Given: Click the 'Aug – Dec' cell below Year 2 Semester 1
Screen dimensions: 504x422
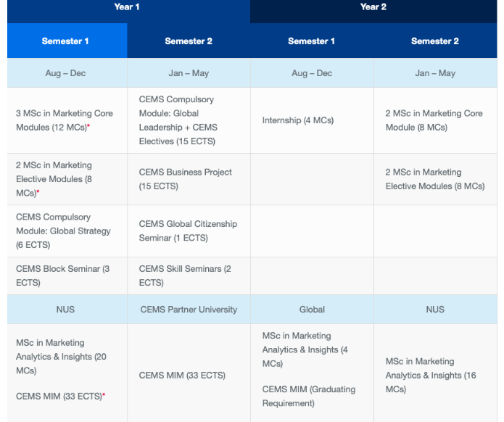Looking at the screenshot, I should 312,73.
